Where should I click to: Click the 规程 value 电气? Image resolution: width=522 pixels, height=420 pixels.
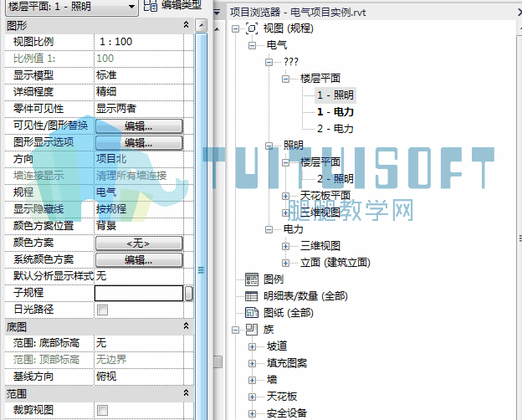click(x=139, y=192)
